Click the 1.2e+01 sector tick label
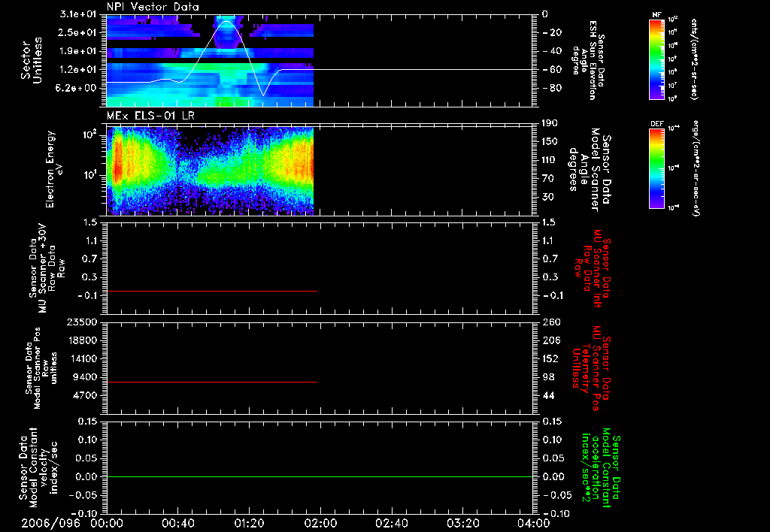Image resolution: width=770 pixels, height=532 pixels. 79,70
